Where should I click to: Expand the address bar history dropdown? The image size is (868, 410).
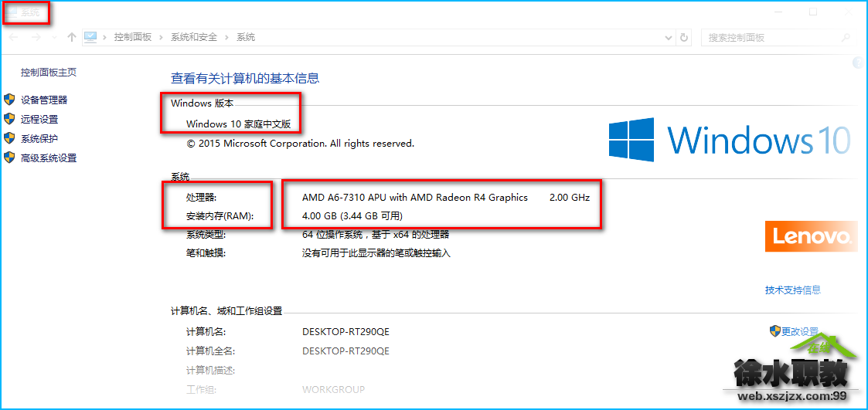click(669, 38)
